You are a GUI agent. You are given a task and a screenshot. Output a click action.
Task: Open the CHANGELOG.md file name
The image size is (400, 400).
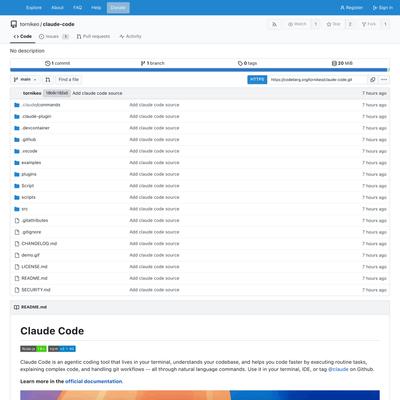(39, 244)
